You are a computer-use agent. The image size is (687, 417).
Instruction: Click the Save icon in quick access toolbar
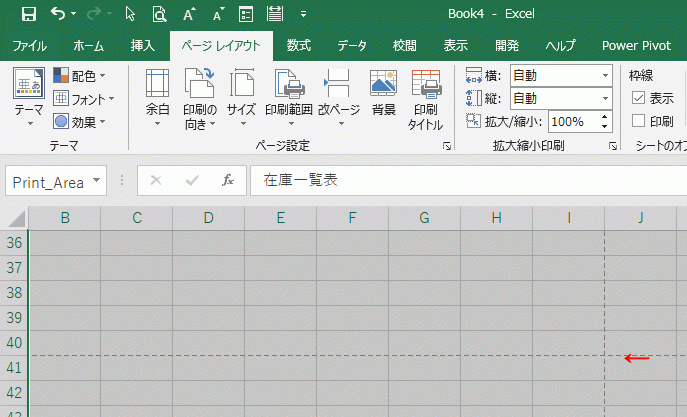pos(29,14)
